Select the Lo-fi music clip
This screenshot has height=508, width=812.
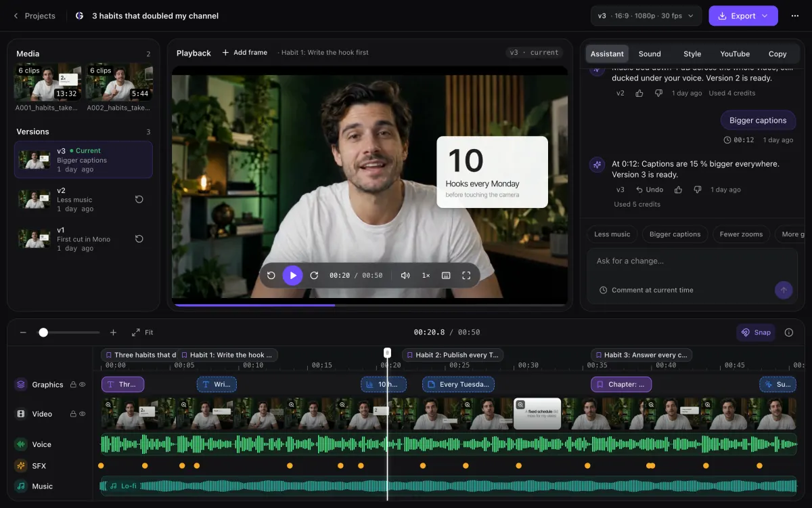point(449,486)
